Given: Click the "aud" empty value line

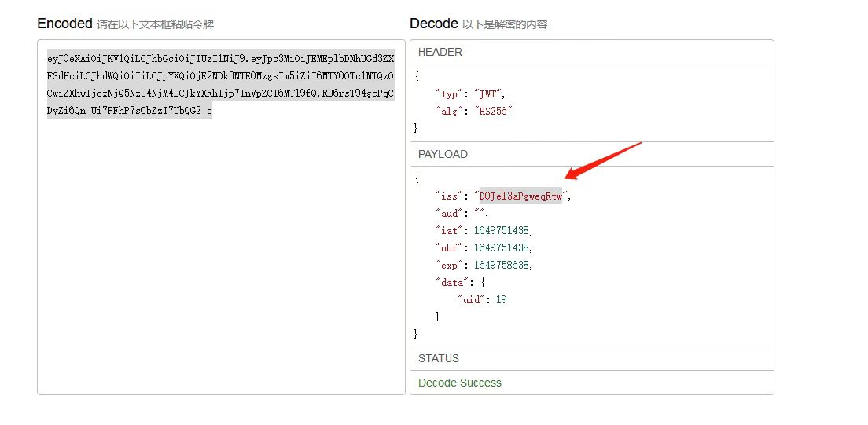Looking at the screenshot, I should (x=462, y=213).
